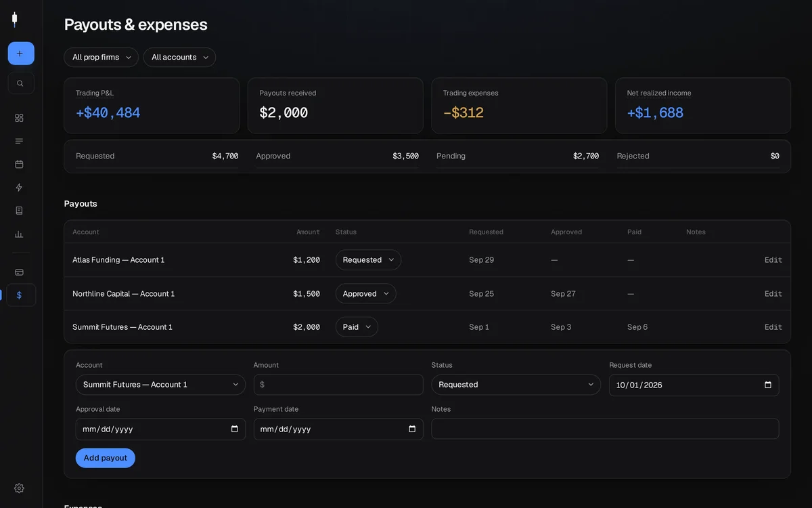Click the candlestick app logo
This screenshot has height=508, width=812.
point(14,20)
